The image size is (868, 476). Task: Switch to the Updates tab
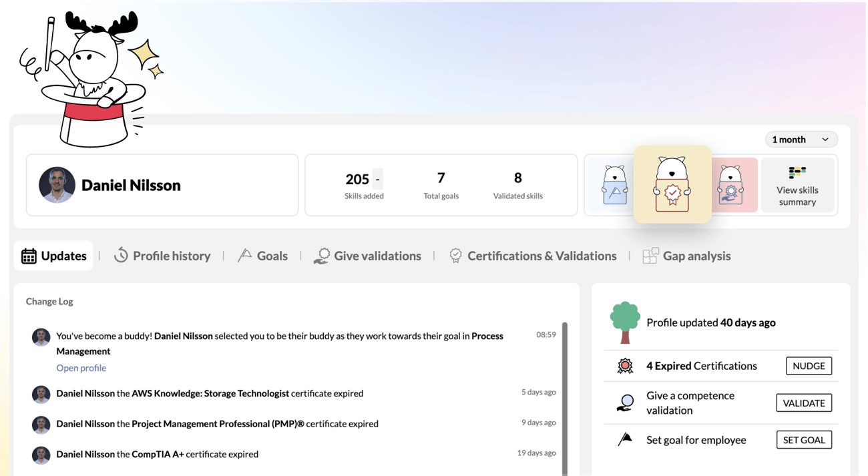coord(53,256)
